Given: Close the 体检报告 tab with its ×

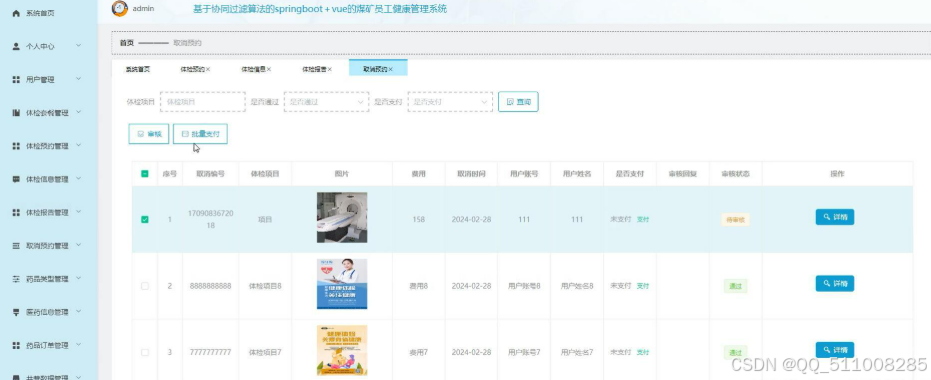Looking at the screenshot, I should 330,69.
